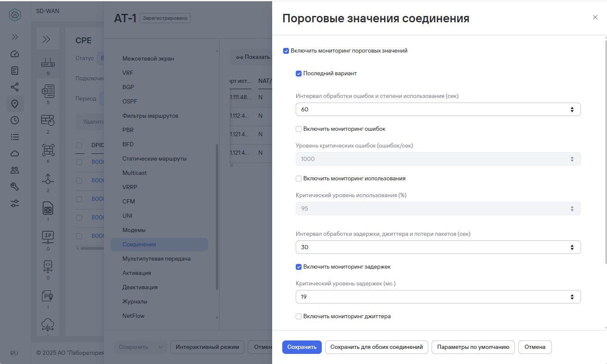Expand the secondary icon panel
This screenshot has height=364, width=607.
(x=46, y=40)
